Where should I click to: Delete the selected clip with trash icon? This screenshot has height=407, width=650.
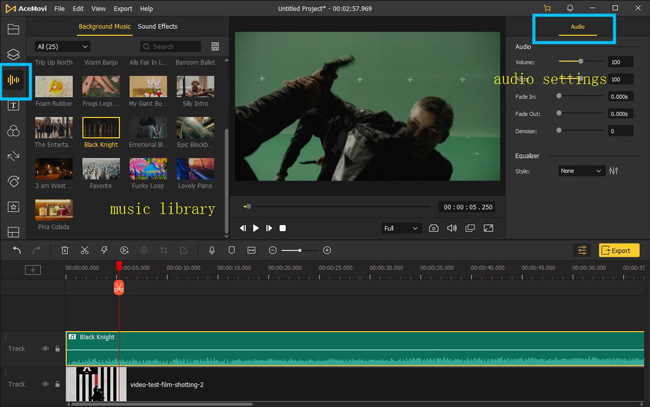(x=65, y=250)
